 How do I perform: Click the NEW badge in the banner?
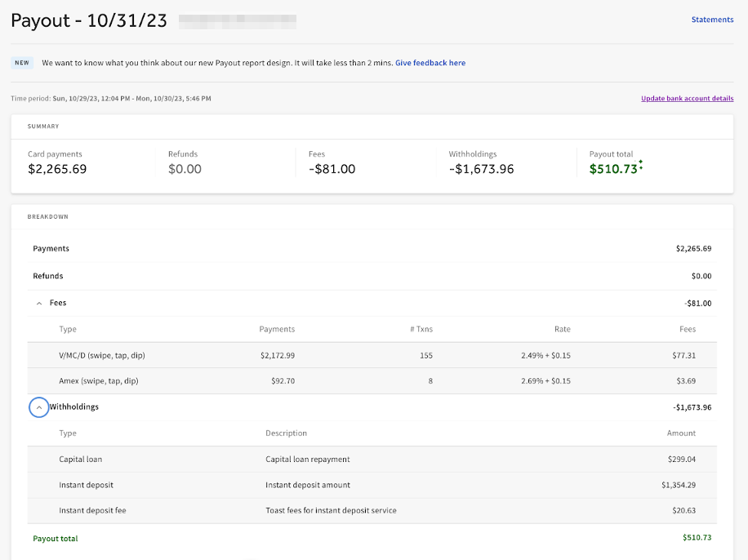coord(22,63)
